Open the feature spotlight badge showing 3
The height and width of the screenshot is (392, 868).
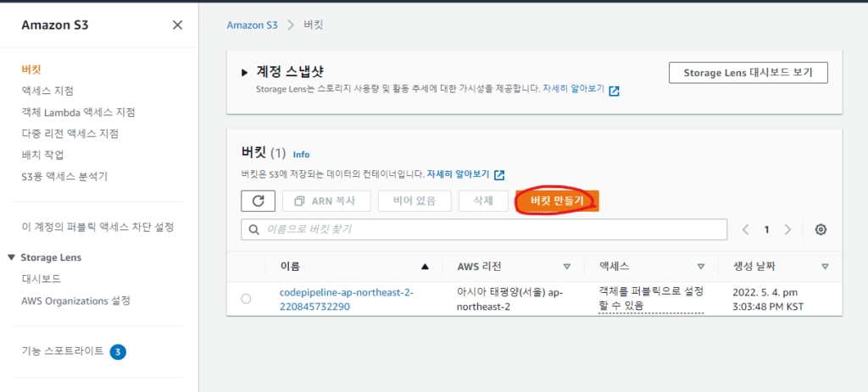[118, 351]
